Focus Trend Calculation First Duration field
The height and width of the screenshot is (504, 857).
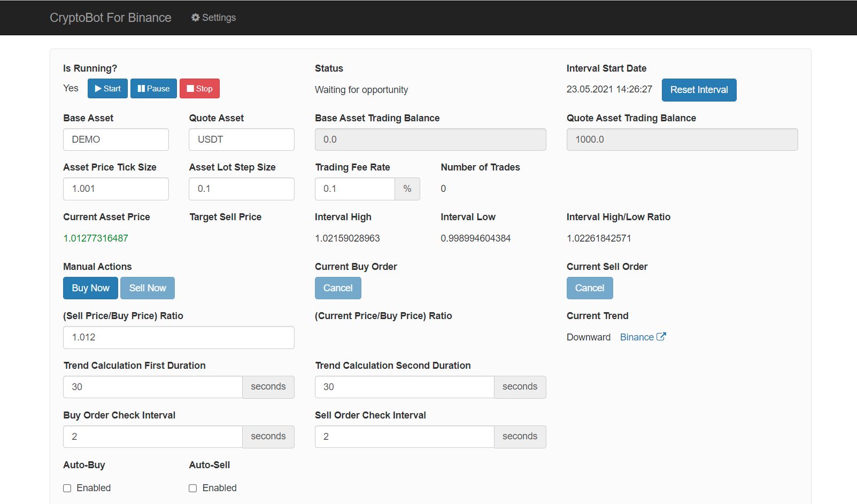coord(153,387)
